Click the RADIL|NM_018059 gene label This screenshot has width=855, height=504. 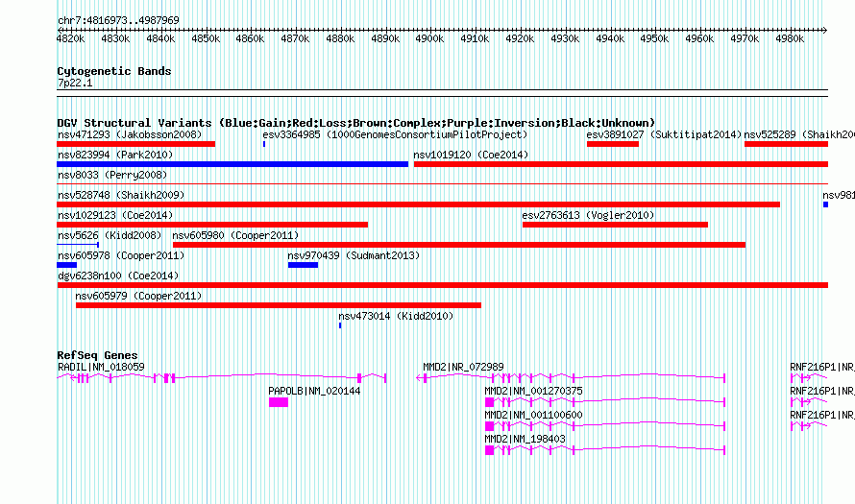click(101, 368)
